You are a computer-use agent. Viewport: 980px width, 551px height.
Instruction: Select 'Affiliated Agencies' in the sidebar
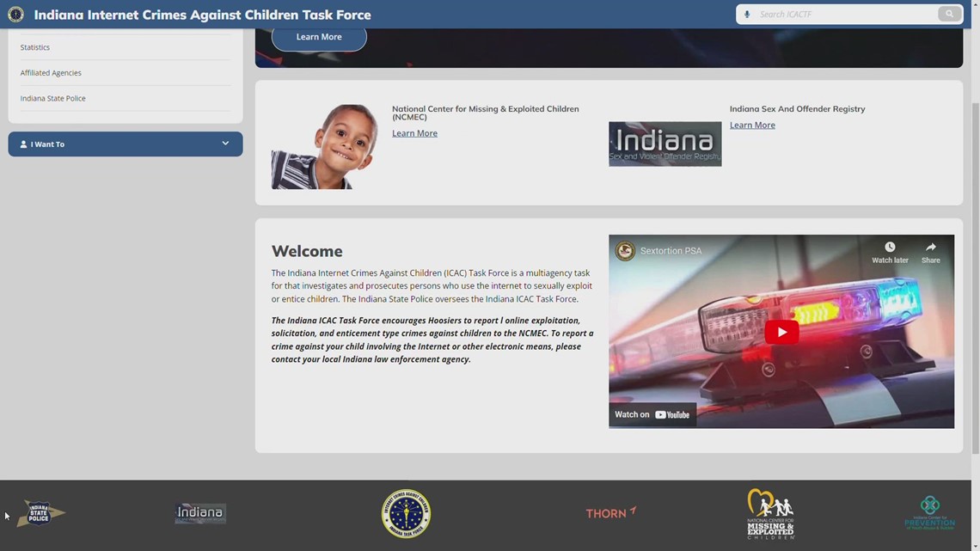pyautogui.click(x=50, y=73)
